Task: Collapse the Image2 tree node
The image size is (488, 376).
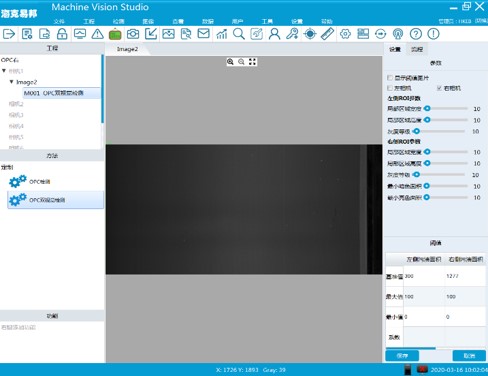Action: [12, 82]
